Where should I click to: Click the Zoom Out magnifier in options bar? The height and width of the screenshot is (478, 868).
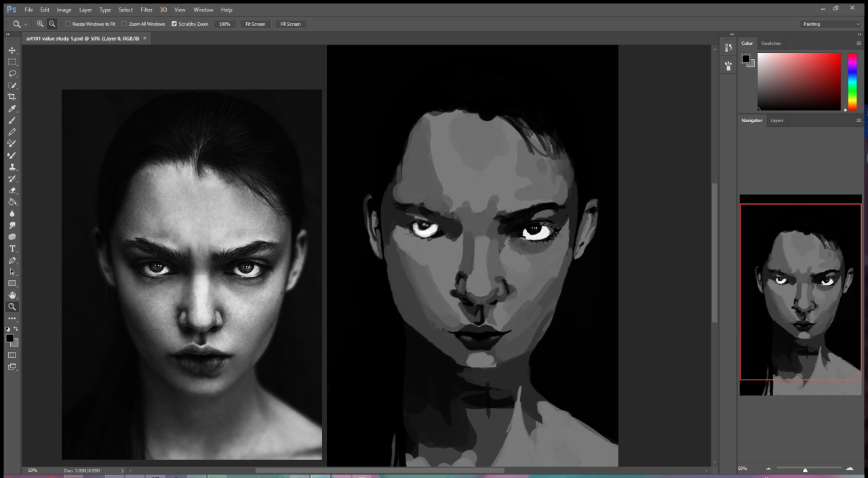coord(52,24)
